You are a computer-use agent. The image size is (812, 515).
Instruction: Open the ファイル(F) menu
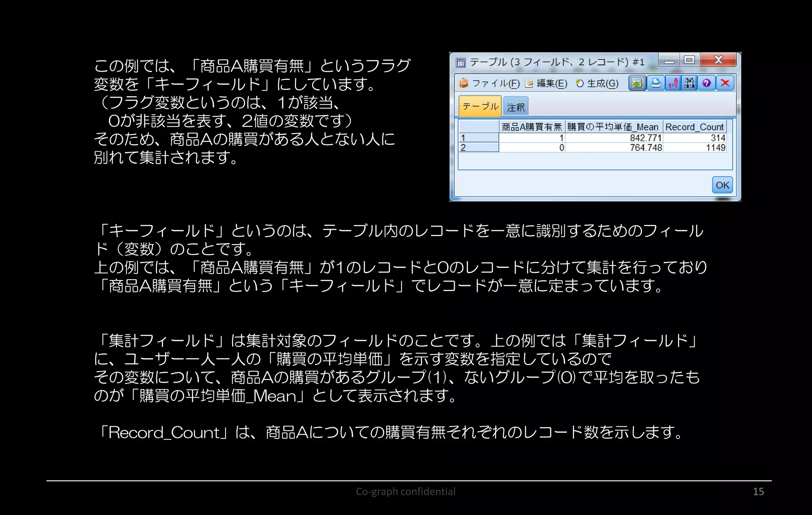489,83
